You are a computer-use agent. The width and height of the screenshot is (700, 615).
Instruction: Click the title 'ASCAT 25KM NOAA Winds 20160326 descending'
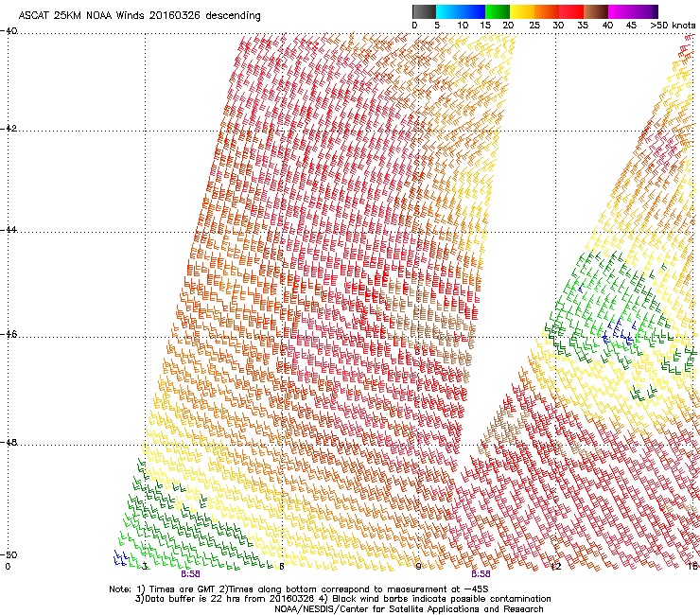(x=139, y=16)
